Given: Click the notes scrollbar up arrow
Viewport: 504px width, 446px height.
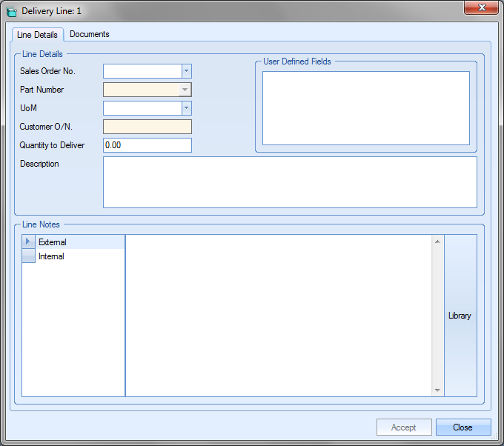Looking at the screenshot, I should pos(437,242).
